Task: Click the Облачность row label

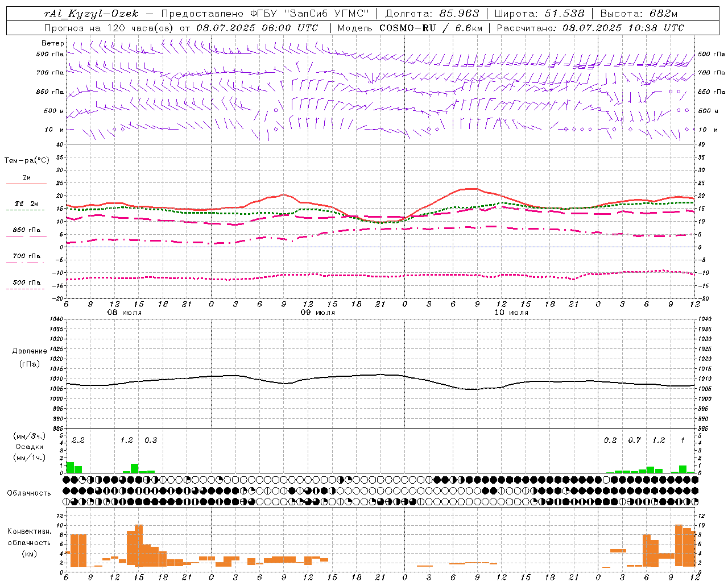Action: 29,493
